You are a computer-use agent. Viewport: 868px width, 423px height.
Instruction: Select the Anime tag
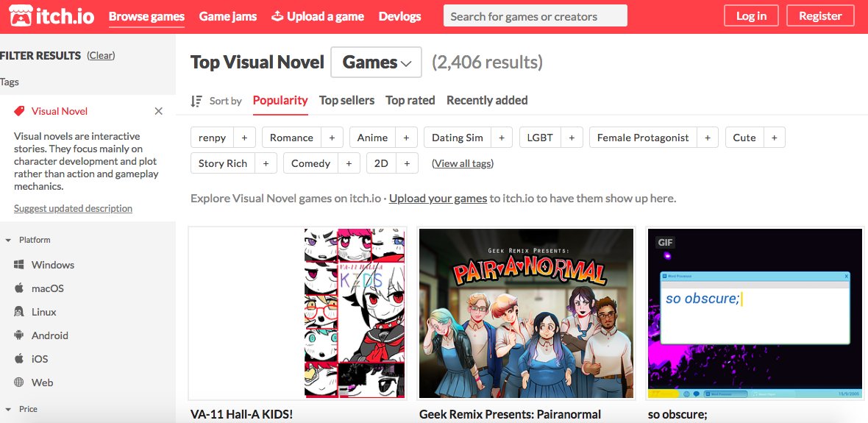tap(372, 138)
